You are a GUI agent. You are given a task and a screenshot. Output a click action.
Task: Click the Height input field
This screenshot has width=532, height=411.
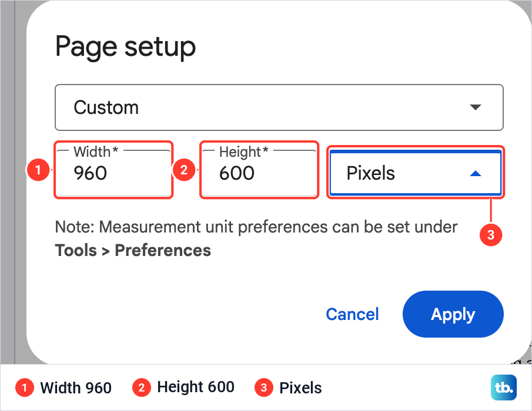pos(259,173)
